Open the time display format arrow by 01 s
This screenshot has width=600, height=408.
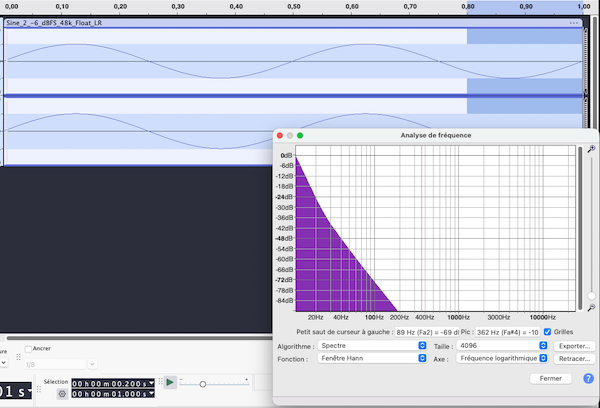(x=29, y=390)
